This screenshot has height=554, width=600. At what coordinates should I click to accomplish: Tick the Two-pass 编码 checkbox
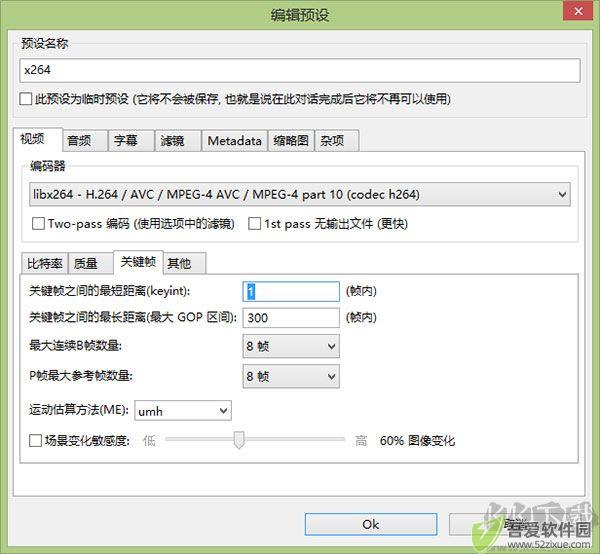coord(38,223)
